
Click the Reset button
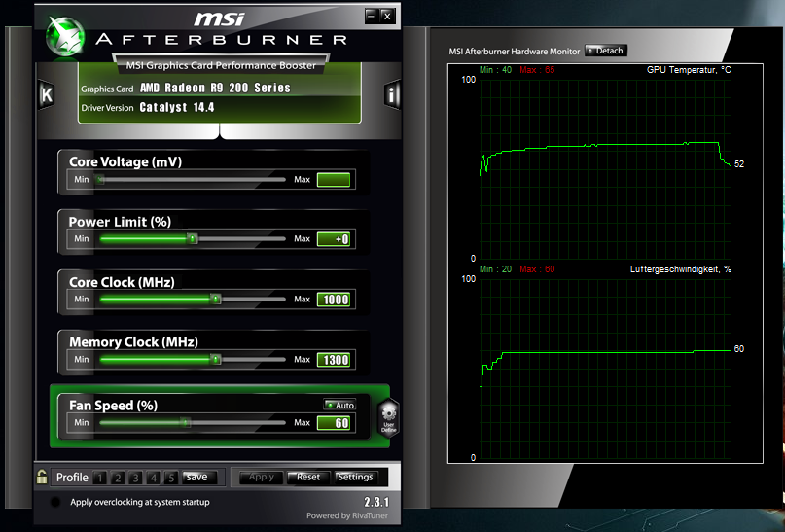coord(308,477)
